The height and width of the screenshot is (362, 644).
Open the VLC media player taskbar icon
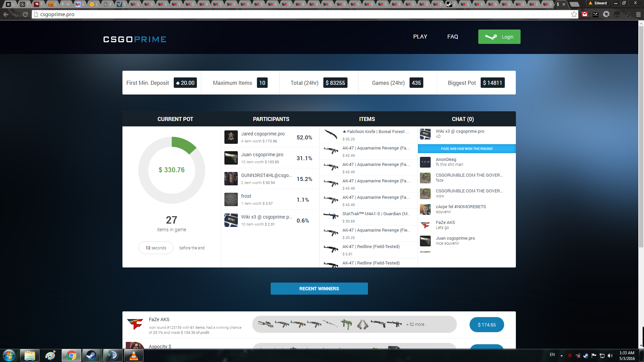tap(133, 355)
